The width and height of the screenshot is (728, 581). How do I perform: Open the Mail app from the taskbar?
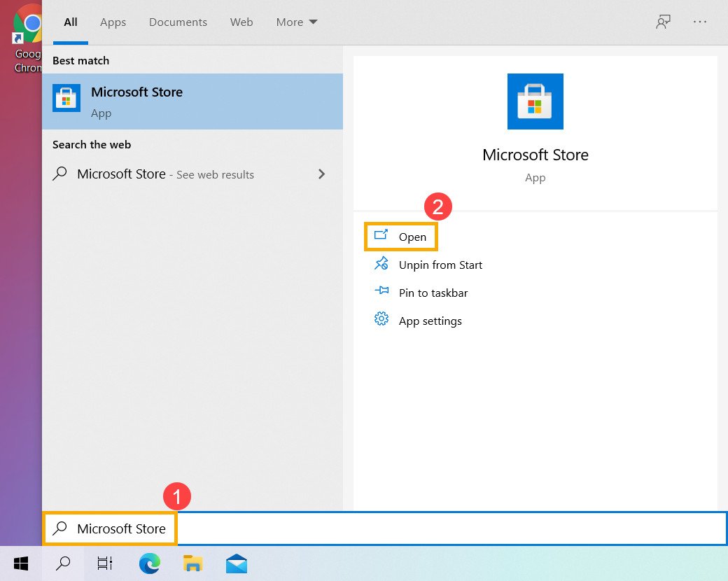pyautogui.click(x=236, y=563)
